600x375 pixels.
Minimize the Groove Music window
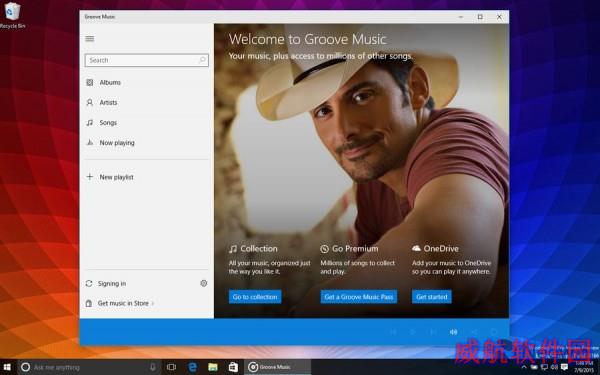[x=461, y=17]
